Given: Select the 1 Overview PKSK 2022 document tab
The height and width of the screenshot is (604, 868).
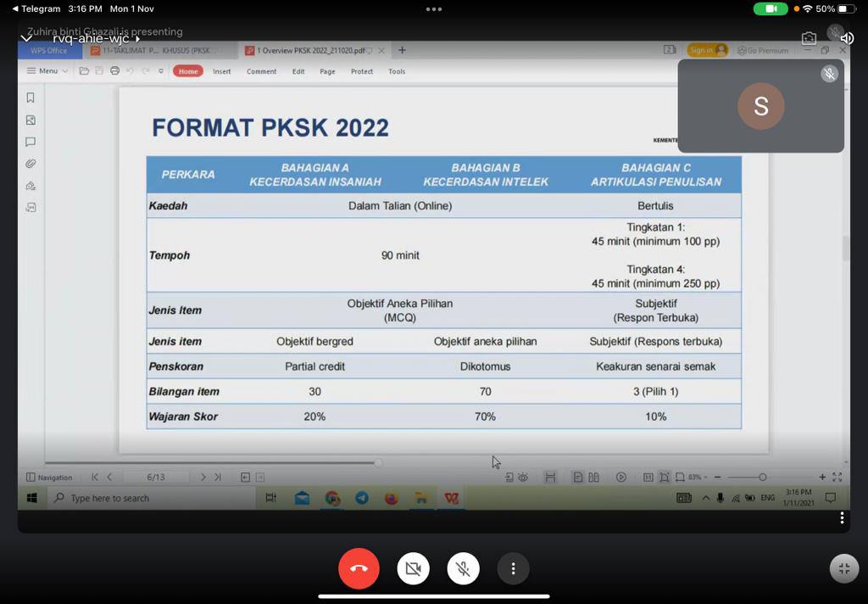Looking at the screenshot, I should [309, 51].
